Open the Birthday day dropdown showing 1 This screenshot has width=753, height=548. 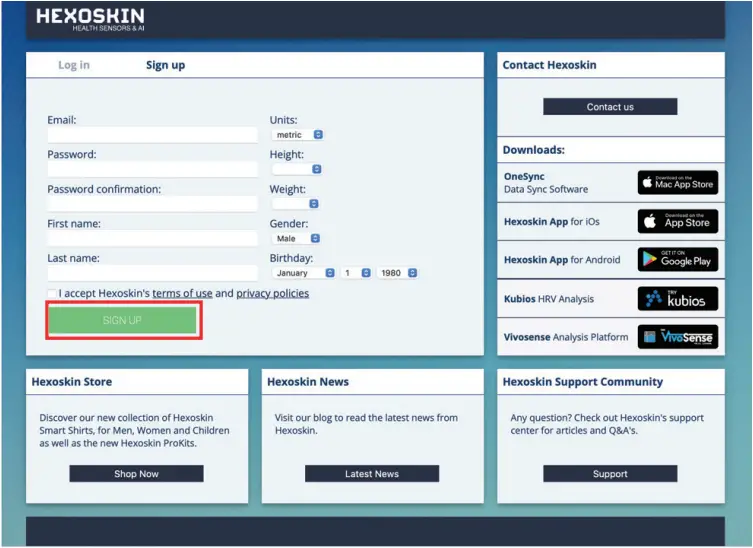coord(356,273)
